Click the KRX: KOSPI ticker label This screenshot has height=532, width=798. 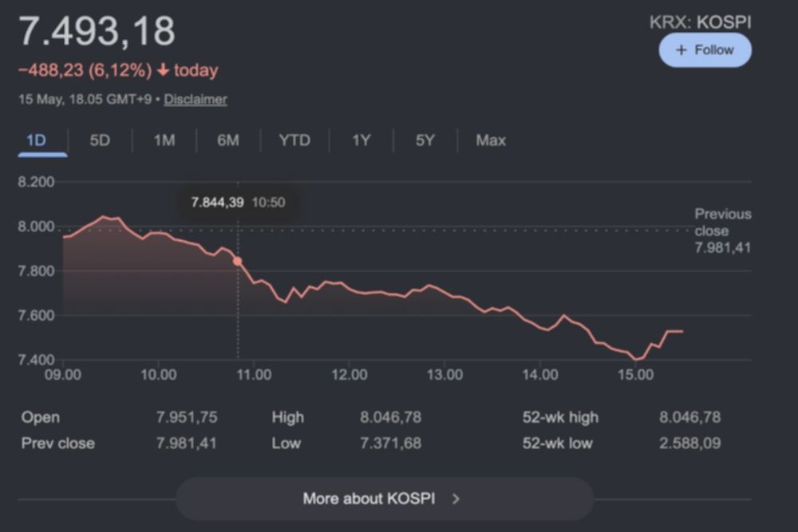[x=701, y=22]
